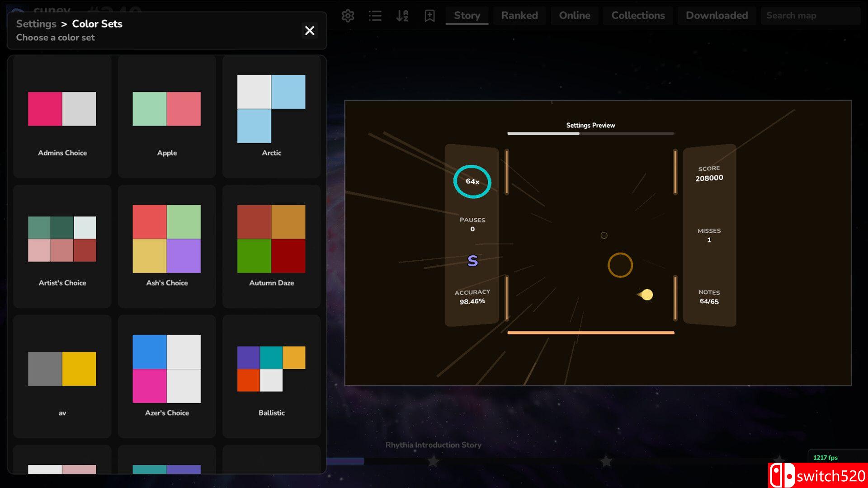Select the Admins Choice color set
The image size is (868, 488).
[62, 117]
